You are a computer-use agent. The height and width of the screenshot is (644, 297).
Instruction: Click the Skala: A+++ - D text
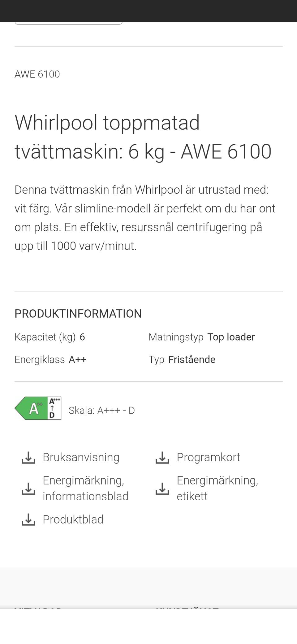101,411
